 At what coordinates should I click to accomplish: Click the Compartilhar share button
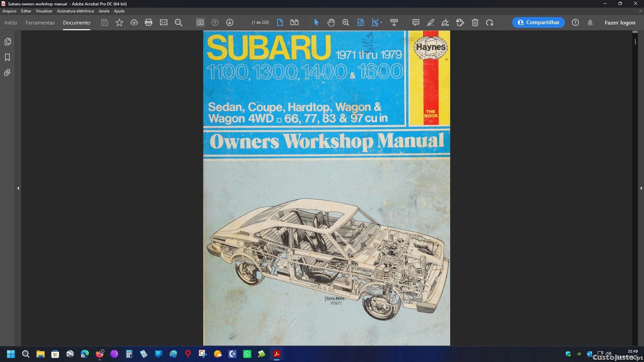[538, 22]
